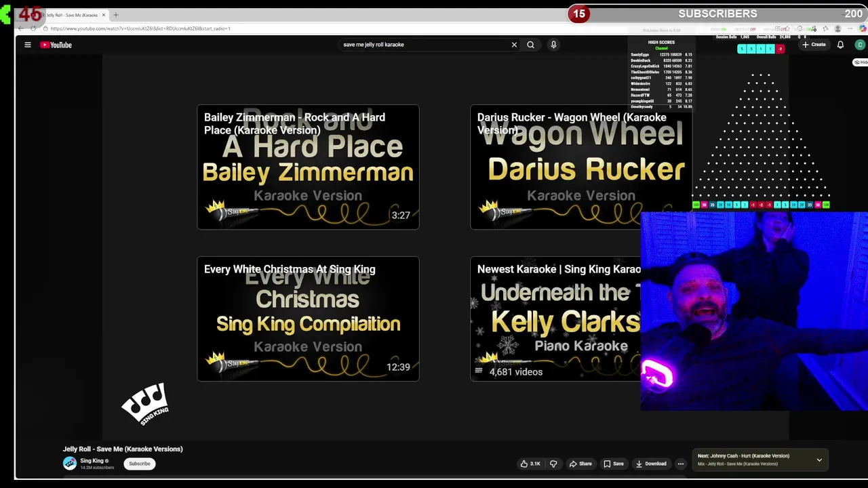Reload the page with refresh button

pyautogui.click(x=33, y=28)
